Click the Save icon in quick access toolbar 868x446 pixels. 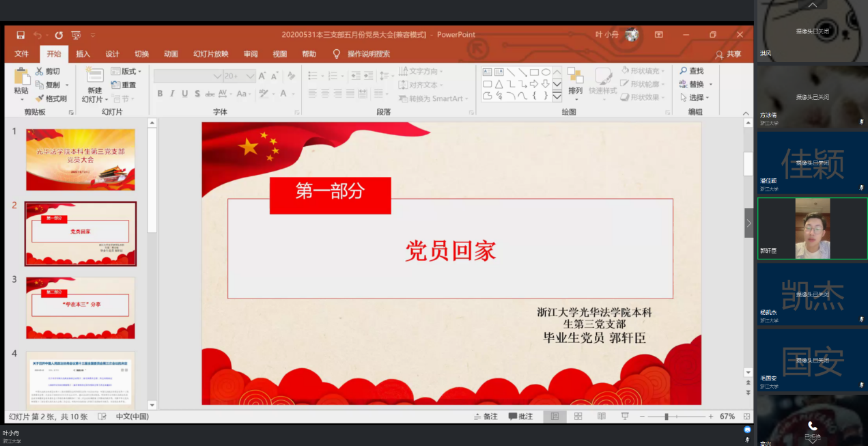coord(20,35)
